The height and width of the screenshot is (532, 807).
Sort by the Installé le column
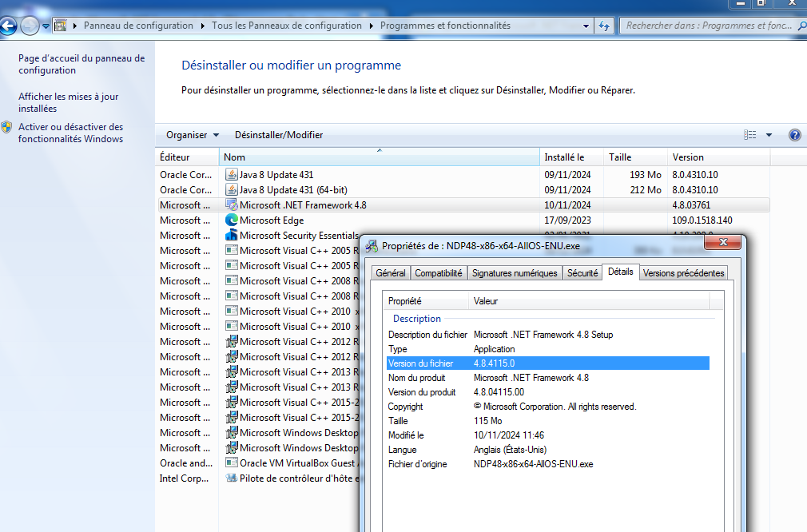click(x=572, y=157)
